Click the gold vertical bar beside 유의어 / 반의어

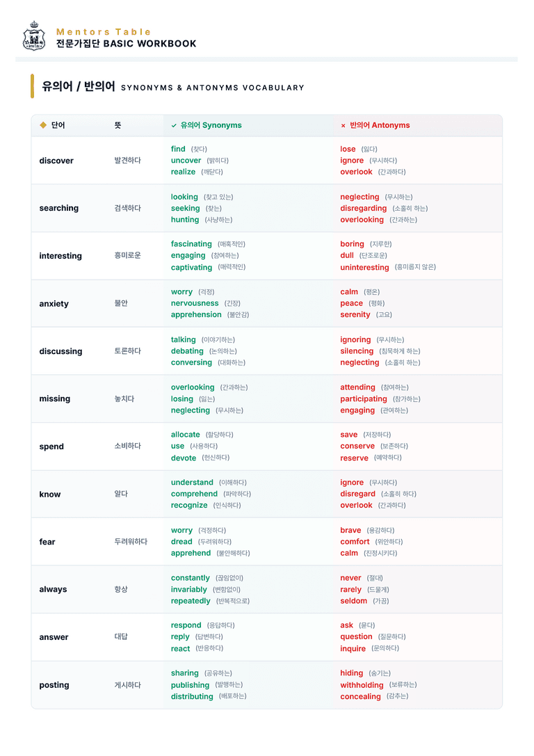click(x=32, y=86)
